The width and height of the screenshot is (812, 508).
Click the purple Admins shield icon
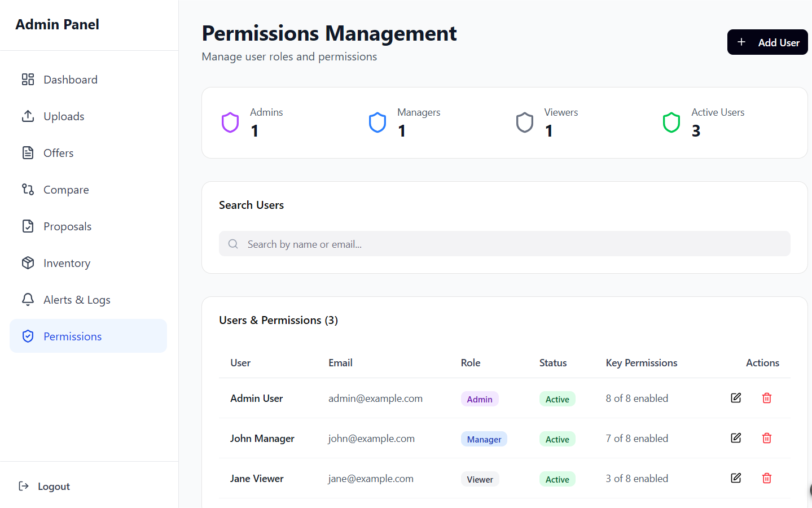[230, 122]
